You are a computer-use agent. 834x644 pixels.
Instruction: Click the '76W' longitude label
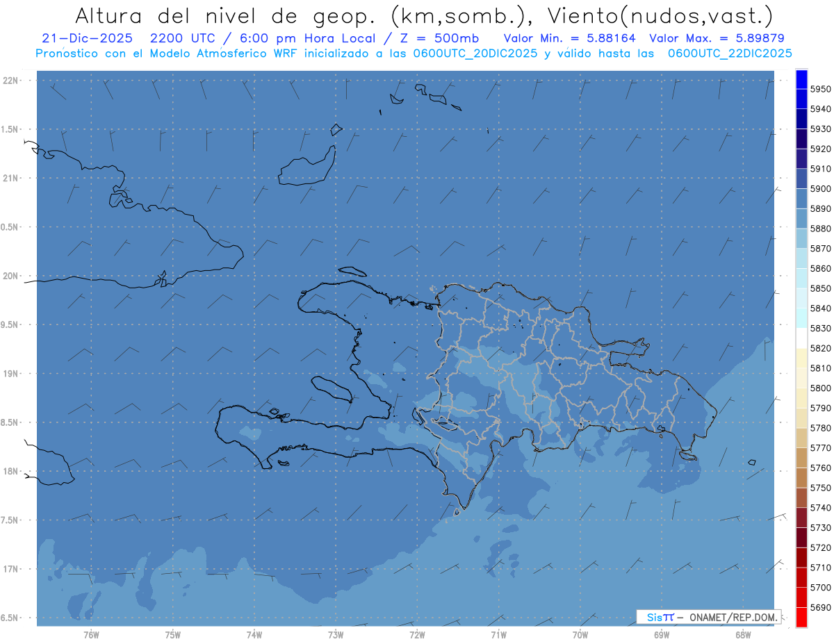91,634
